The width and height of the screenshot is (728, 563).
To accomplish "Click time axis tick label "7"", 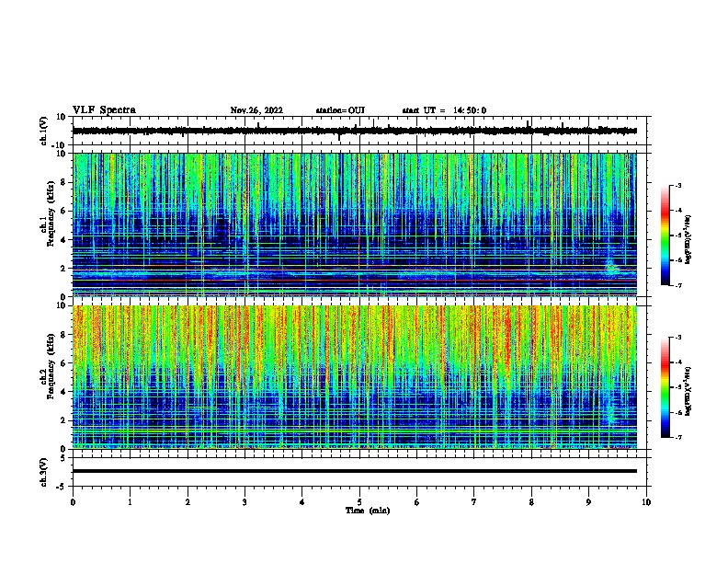I will click(474, 502).
